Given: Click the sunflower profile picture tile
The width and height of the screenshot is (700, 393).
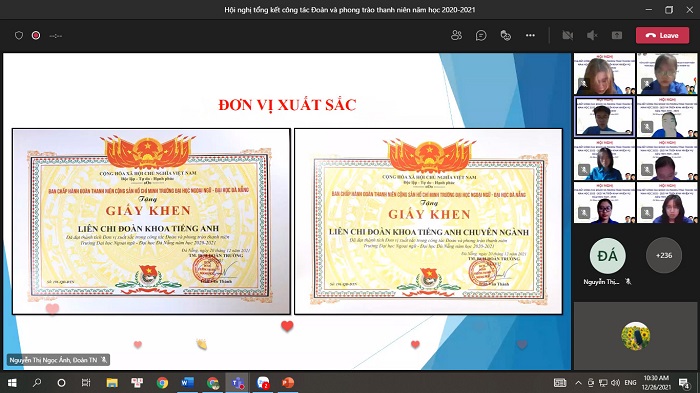Looking at the screenshot, I should (635, 336).
